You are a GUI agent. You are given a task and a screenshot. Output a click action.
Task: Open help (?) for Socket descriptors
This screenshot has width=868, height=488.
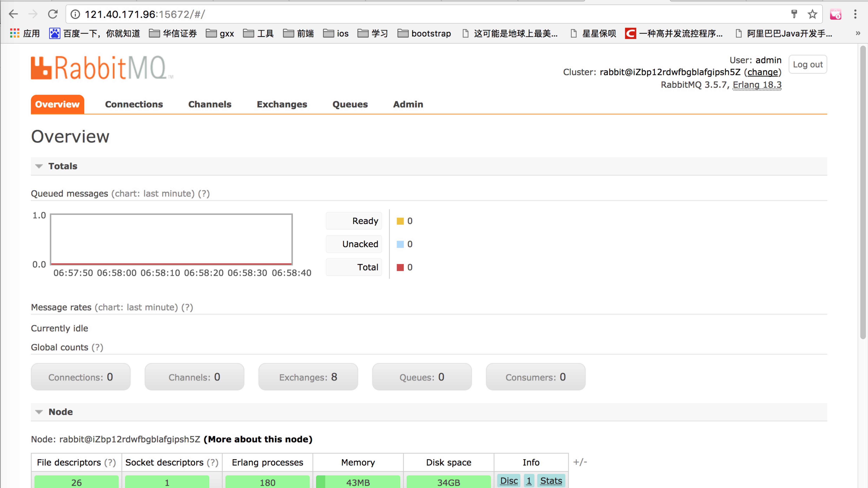click(212, 463)
